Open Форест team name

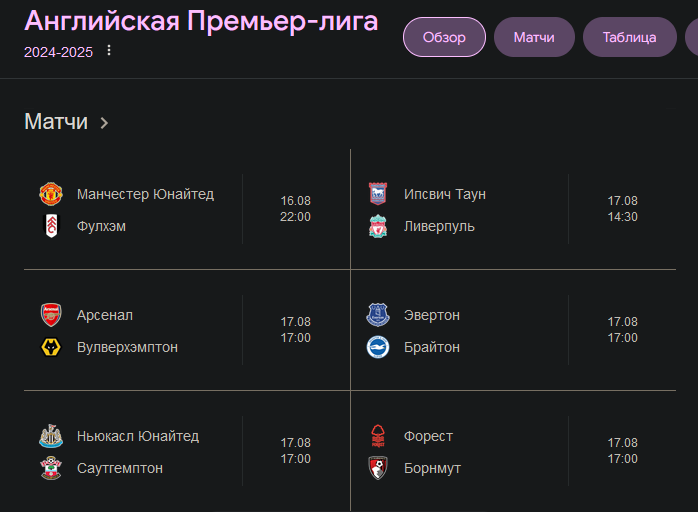pyautogui.click(x=428, y=436)
